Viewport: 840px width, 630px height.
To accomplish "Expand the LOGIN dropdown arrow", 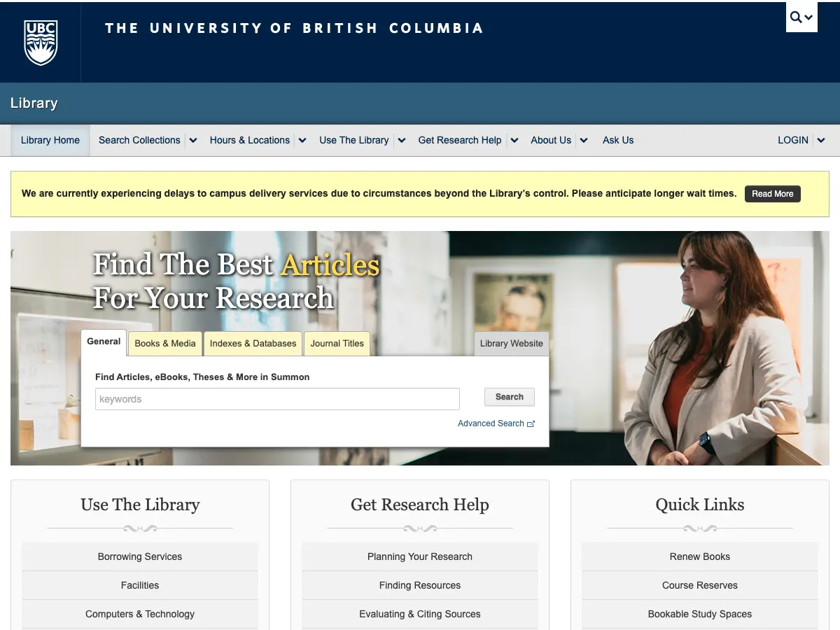I will pyautogui.click(x=821, y=141).
